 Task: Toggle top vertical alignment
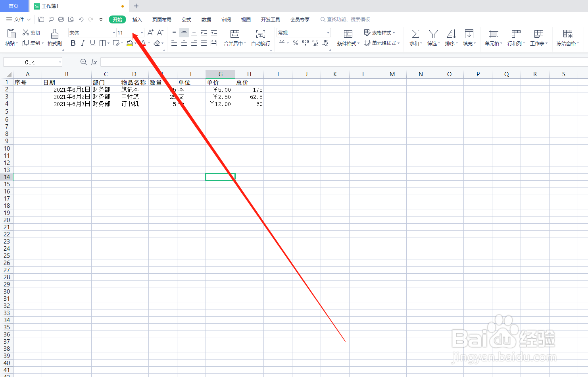[x=174, y=33]
